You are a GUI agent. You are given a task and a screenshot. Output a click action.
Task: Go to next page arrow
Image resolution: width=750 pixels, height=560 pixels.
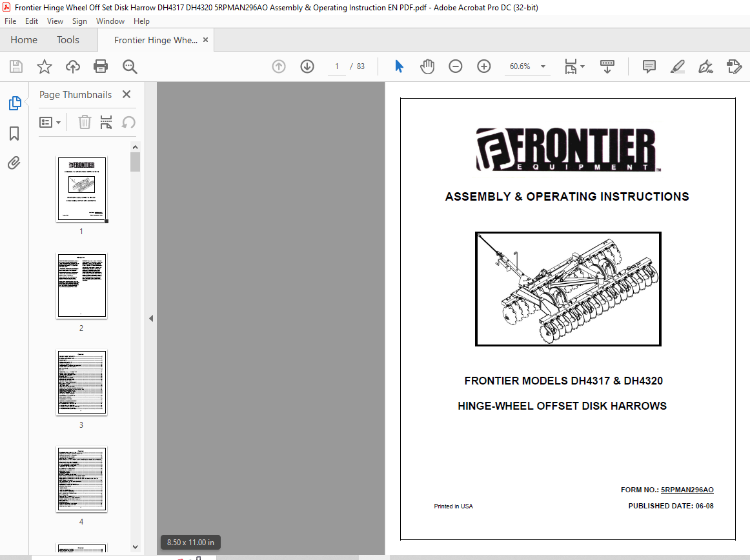(x=307, y=66)
